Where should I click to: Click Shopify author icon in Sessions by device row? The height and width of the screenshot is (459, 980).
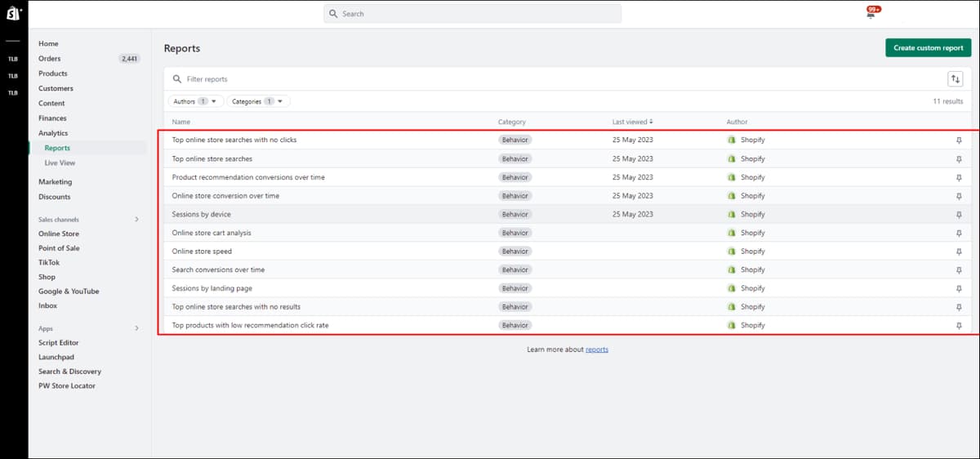pyautogui.click(x=732, y=214)
